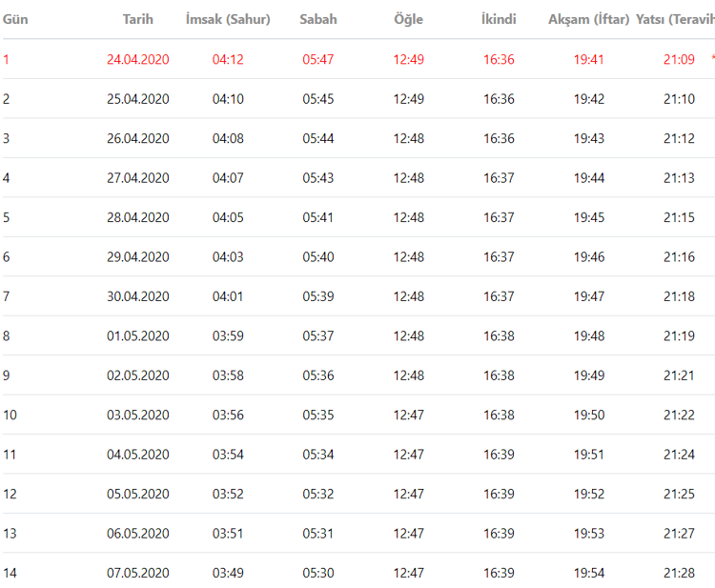Click the date 07.05.2020
The image size is (715, 588).
tap(138, 573)
